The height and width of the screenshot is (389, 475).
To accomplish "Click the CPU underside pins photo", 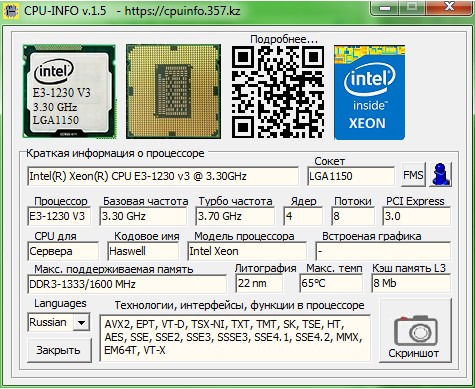I will [x=173, y=91].
